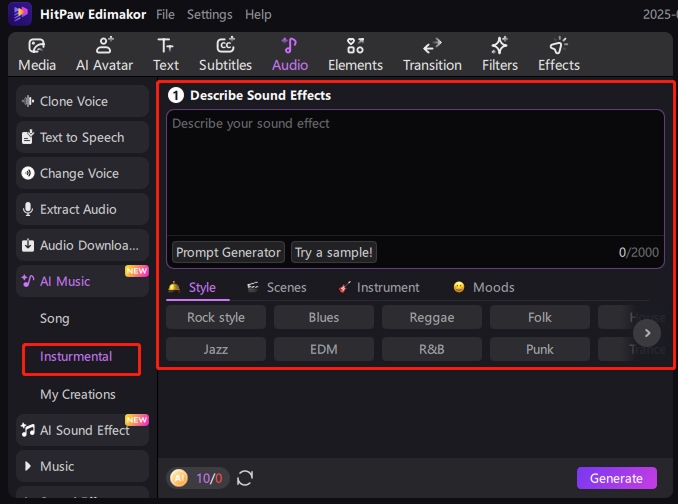Choose the R&B style tag
Image resolution: width=678 pixels, height=504 pixels.
432,349
